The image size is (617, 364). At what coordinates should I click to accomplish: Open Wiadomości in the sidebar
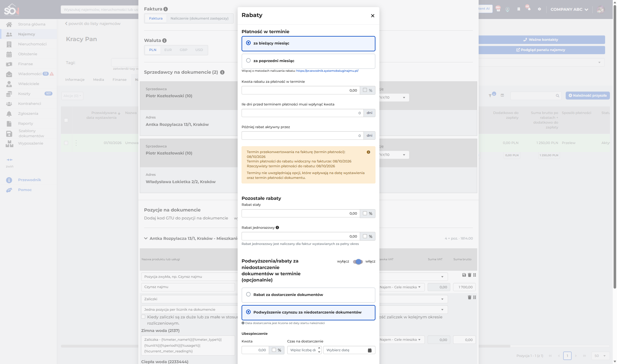pos(28,74)
